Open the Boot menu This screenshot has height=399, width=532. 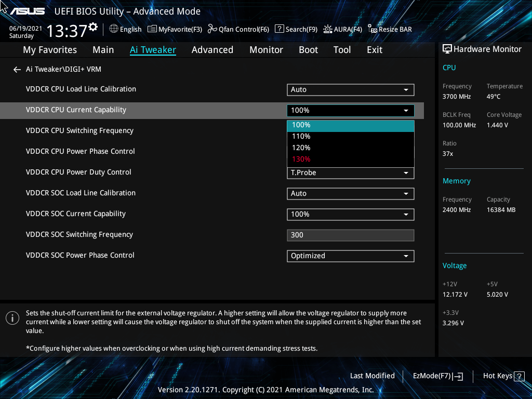[x=308, y=49]
